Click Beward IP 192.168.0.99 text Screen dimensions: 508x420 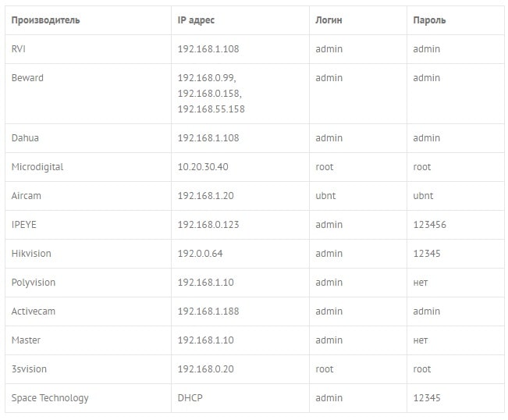(x=207, y=78)
